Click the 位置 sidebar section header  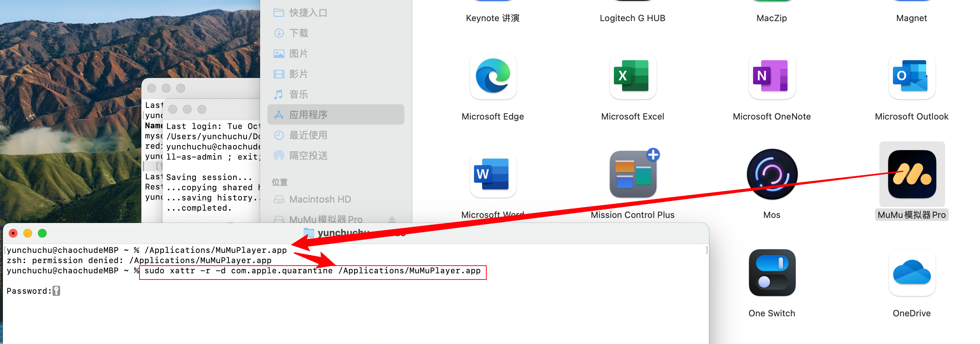[x=280, y=182]
